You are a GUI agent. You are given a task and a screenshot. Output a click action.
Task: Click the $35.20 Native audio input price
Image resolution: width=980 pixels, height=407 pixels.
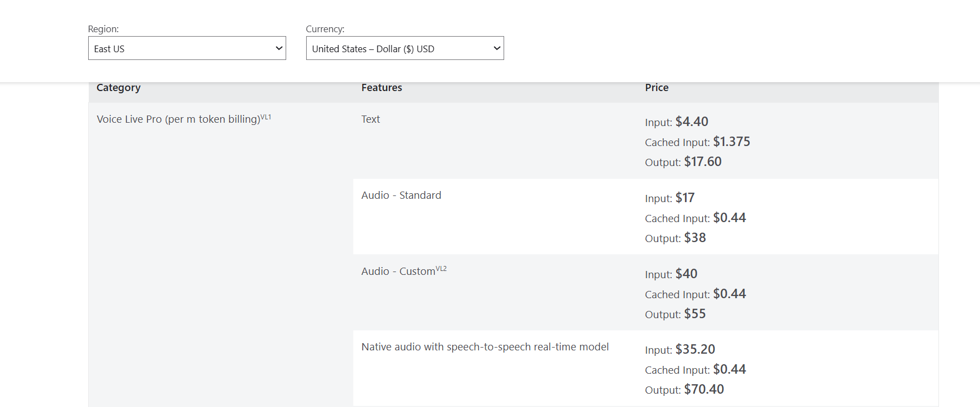click(695, 349)
